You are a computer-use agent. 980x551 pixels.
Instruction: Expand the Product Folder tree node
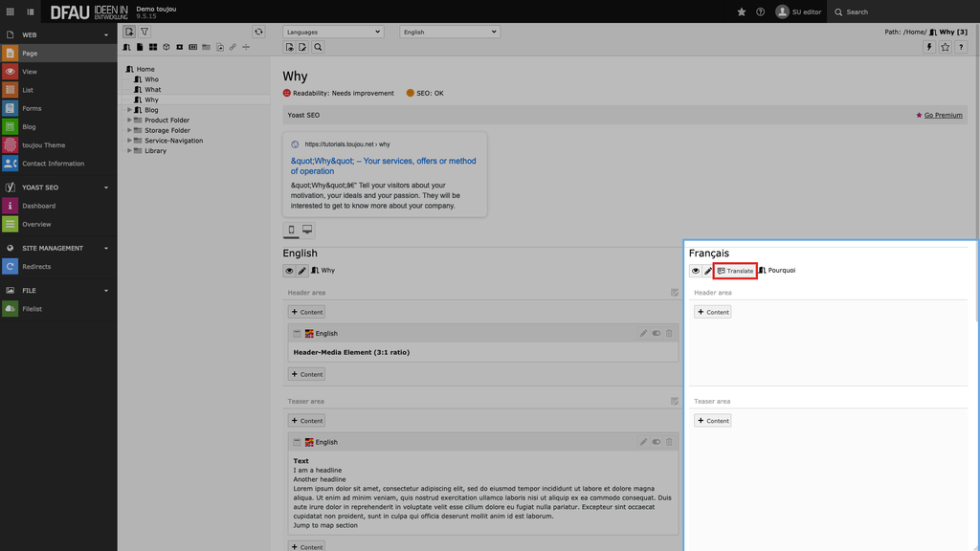click(129, 120)
